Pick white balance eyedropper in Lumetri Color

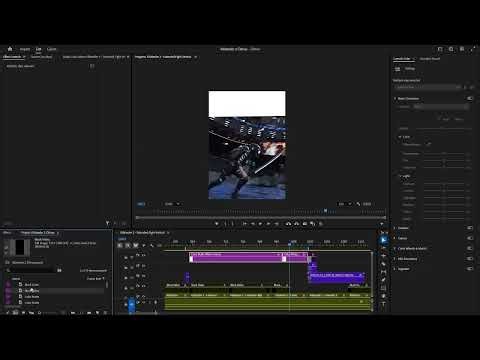coord(428,144)
